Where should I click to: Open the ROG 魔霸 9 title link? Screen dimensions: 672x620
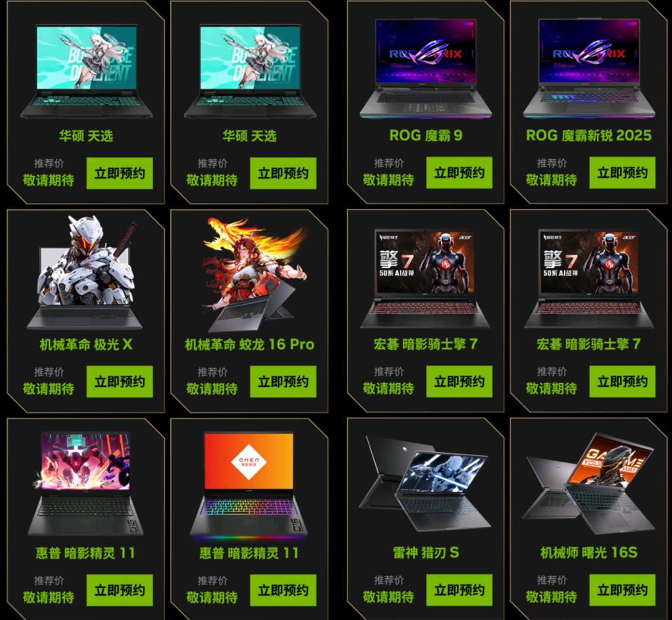(x=426, y=136)
